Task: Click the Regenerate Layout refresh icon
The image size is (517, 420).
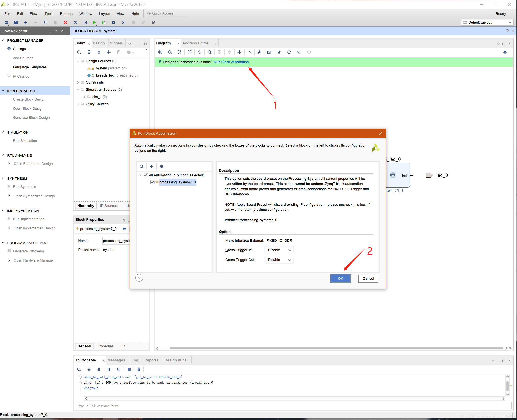Action: (x=289, y=52)
